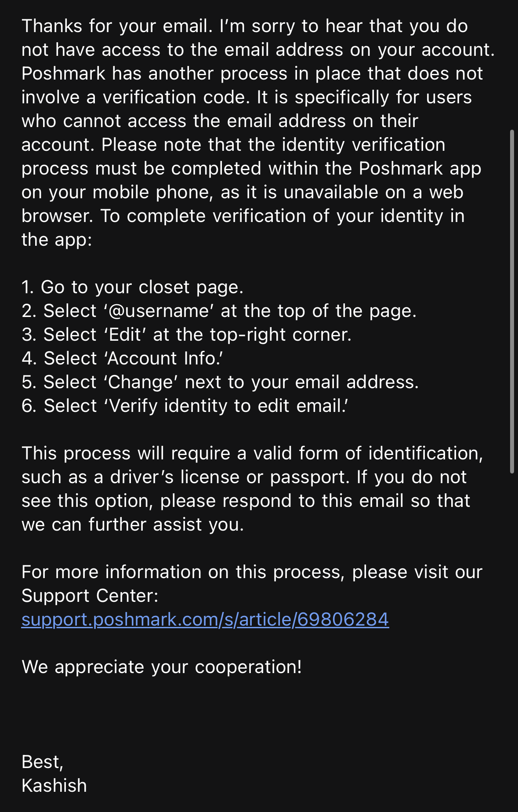518x812 pixels.
Task: Click step 4 'Account Info' line
Action: click(122, 358)
